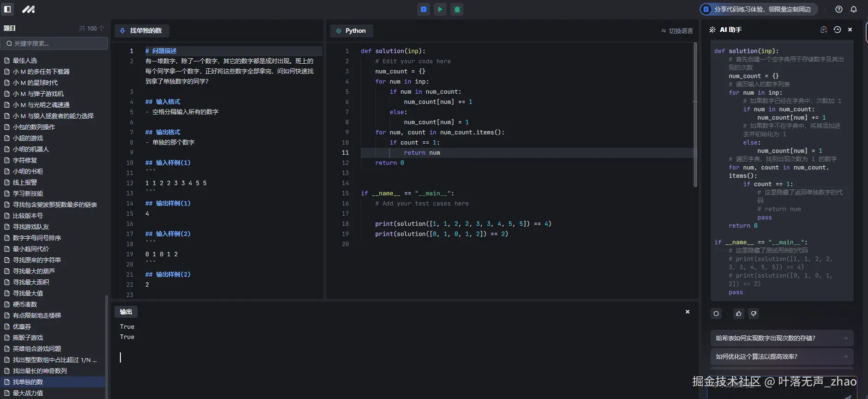Select the 输出 output tab
This screenshot has height=399, width=868.
pos(126,312)
